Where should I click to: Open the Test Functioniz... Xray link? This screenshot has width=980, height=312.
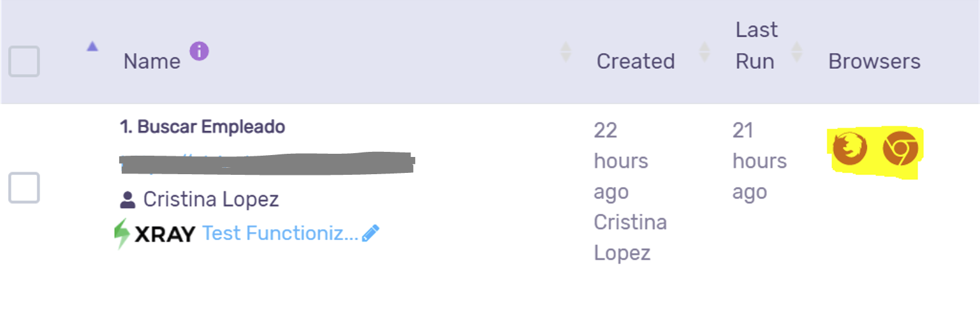(280, 234)
